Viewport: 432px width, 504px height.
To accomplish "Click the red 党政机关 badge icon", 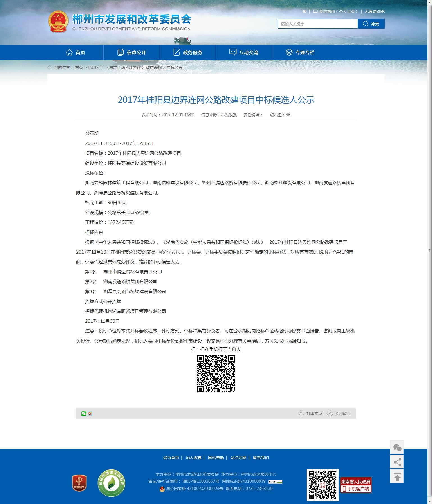I will pyautogui.click(x=79, y=483).
